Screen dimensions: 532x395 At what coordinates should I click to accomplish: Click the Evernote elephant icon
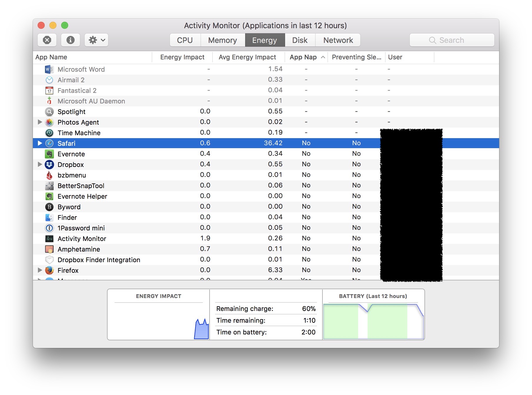tap(49, 154)
